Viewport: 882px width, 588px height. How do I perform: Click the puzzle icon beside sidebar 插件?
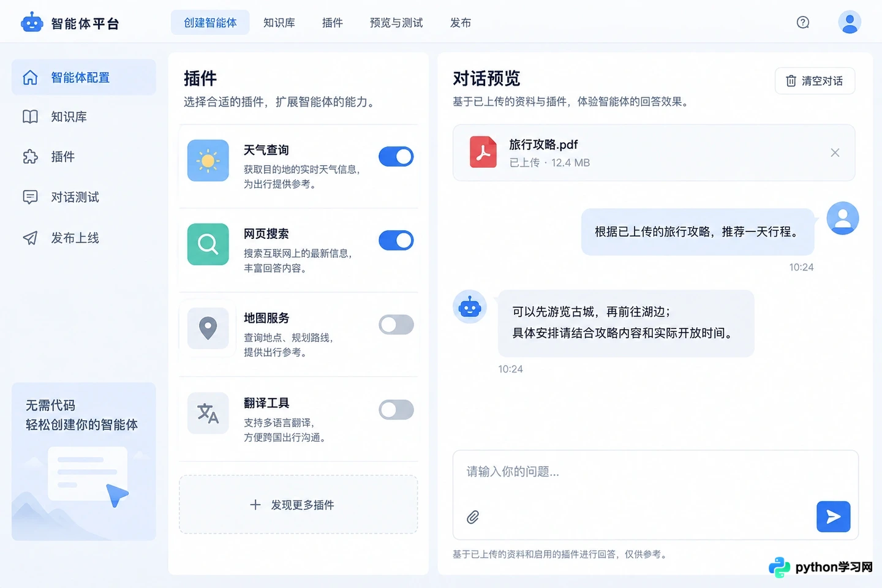tap(30, 157)
